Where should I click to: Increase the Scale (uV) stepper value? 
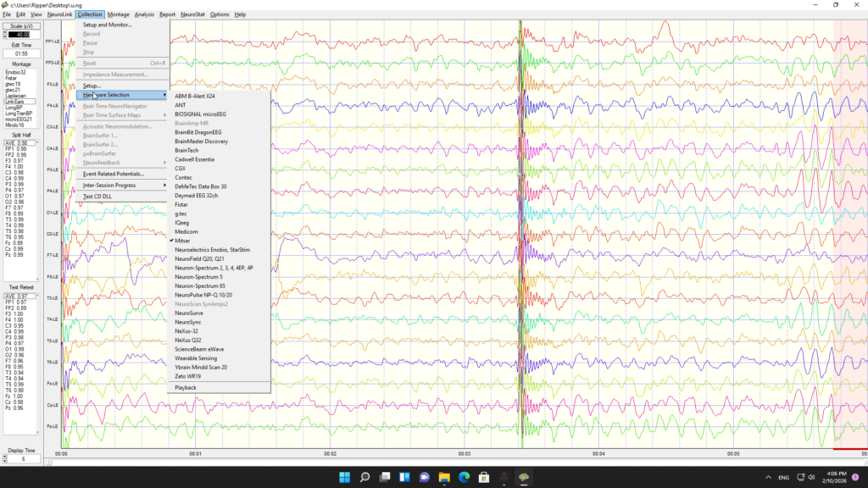pyautogui.click(x=3, y=32)
